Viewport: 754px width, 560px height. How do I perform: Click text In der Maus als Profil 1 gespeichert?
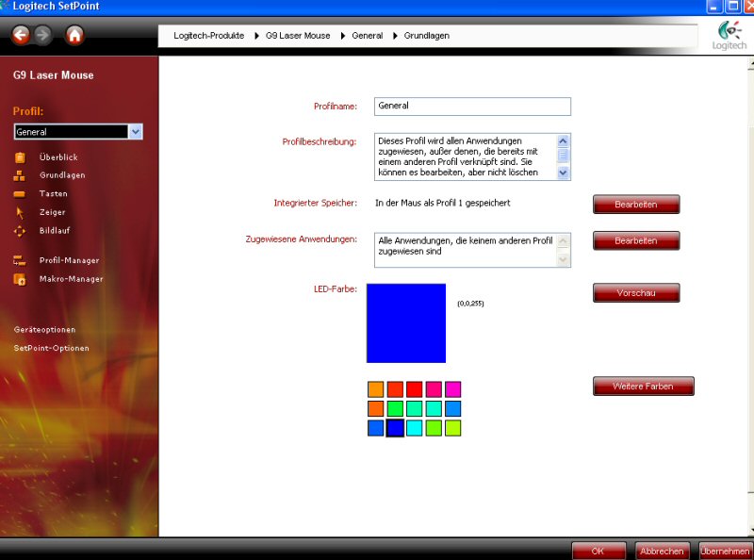[x=442, y=203]
